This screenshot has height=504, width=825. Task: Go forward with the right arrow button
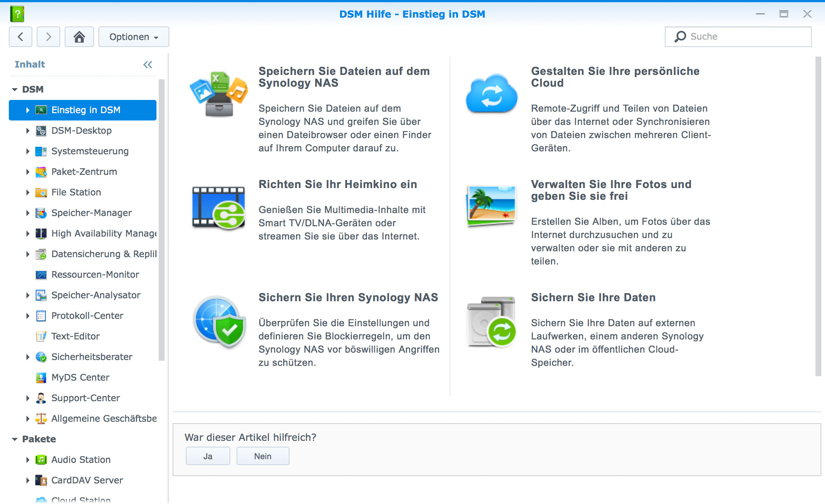click(x=48, y=37)
